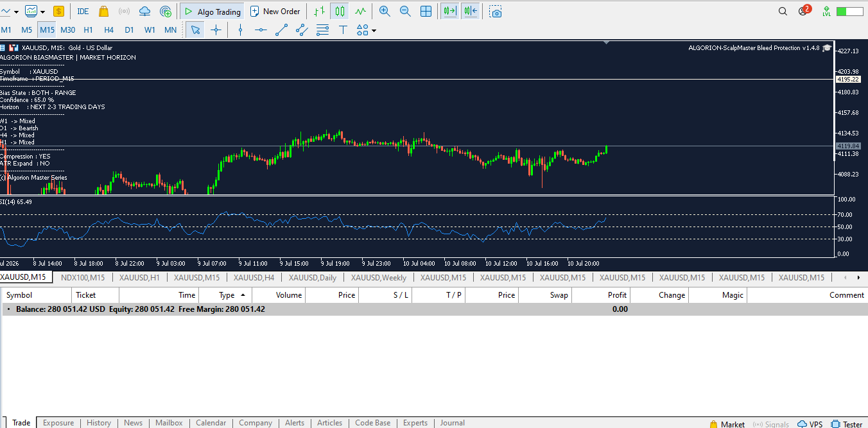
Task: Switch timeframe to M5
Action: tap(26, 30)
